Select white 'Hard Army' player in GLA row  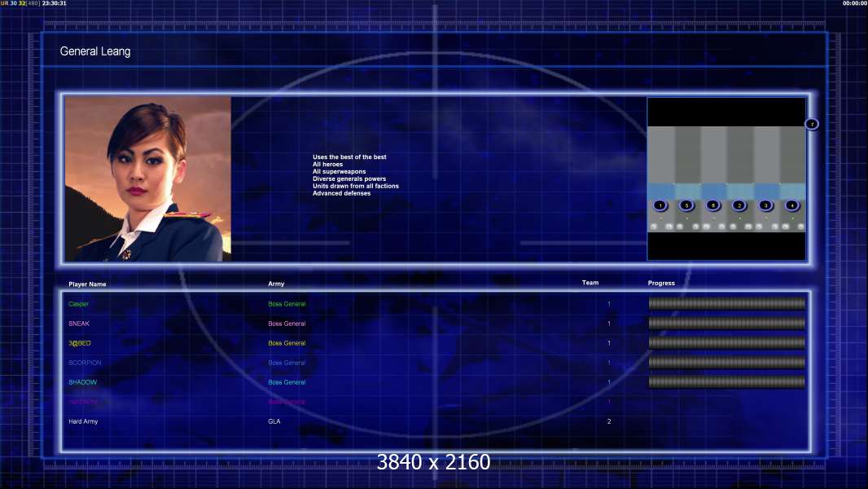[83, 421]
